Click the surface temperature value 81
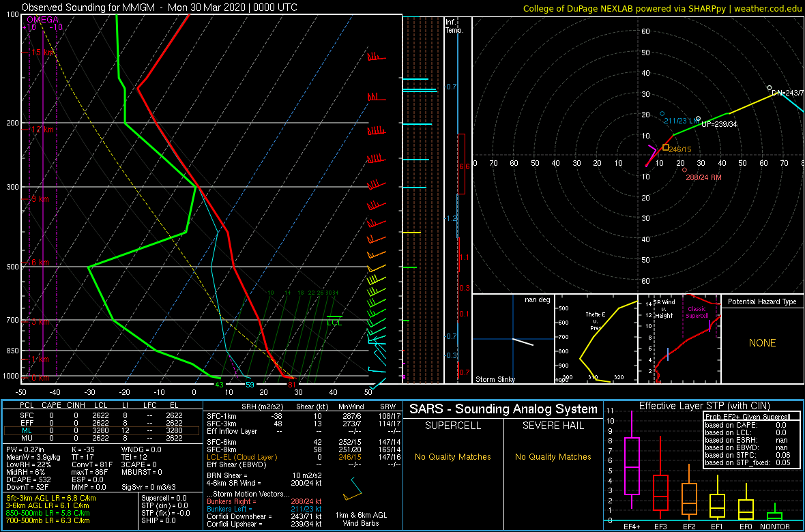 pyautogui.click(x=291, y=384)
